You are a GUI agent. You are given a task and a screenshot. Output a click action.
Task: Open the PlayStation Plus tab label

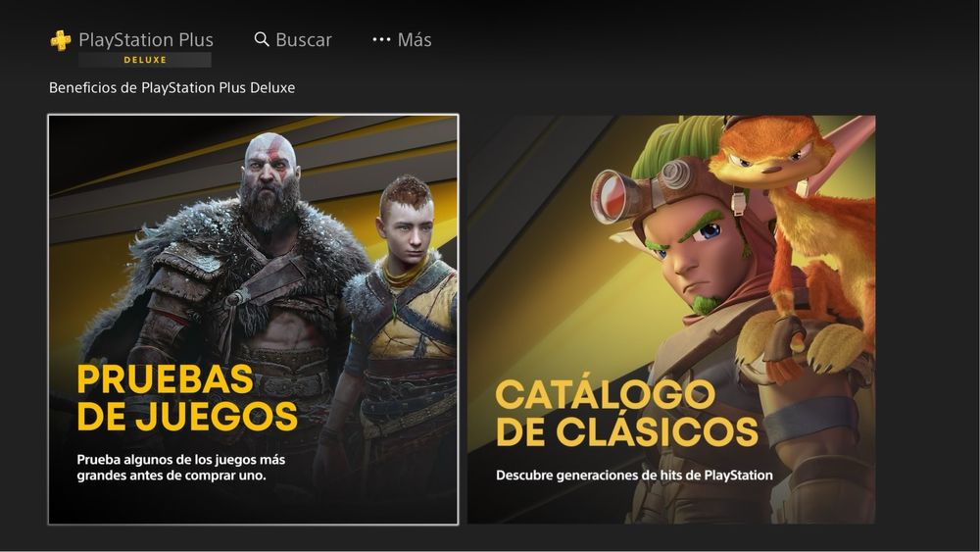pyautogui.click(x=146, y=40)
